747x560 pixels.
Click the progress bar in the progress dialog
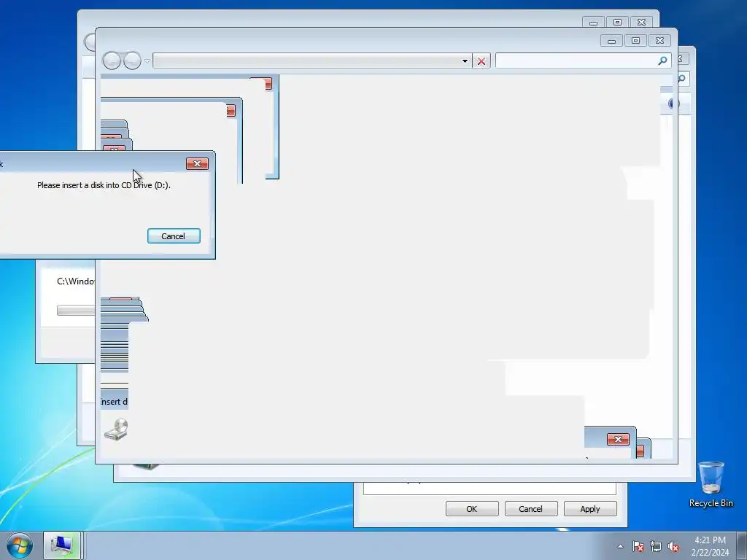click(x=76, y=311)
